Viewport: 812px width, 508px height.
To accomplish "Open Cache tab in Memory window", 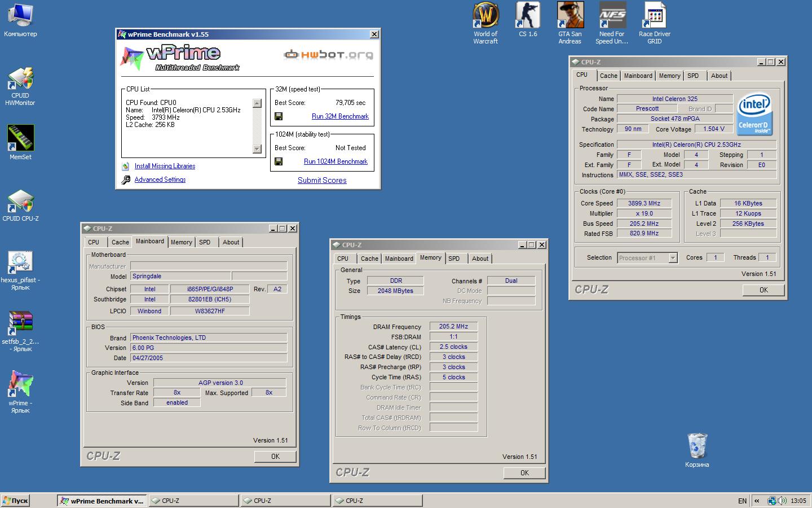I will (369, 259).
